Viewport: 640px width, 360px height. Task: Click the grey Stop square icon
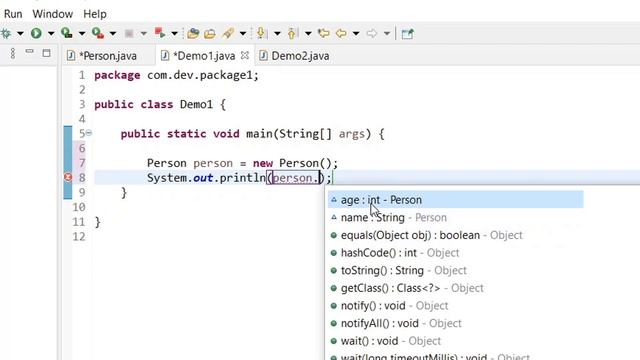129,33
